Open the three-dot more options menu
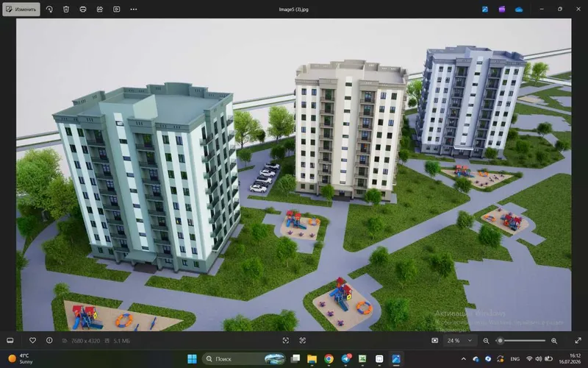The width and height of the screenshot is (588, 368). 134,9
